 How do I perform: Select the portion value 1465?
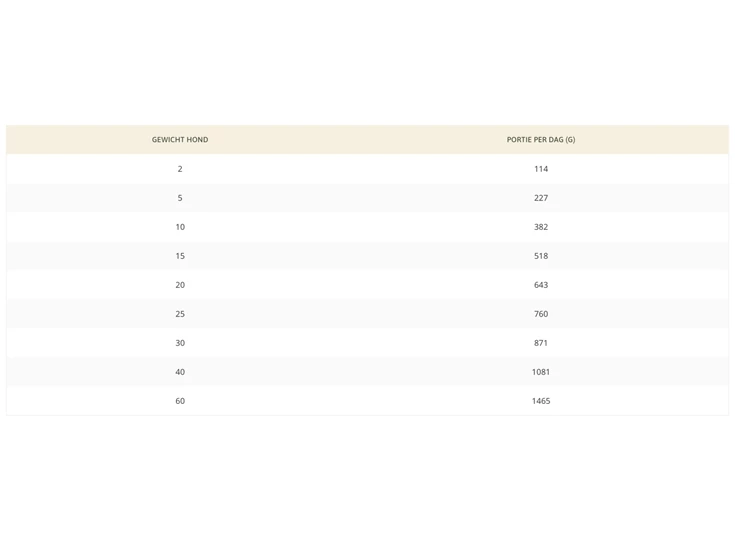tap(541, 401)
